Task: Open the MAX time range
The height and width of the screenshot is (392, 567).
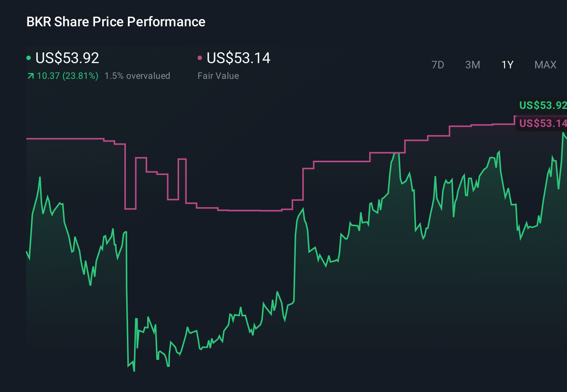Action: coord(545,65)
